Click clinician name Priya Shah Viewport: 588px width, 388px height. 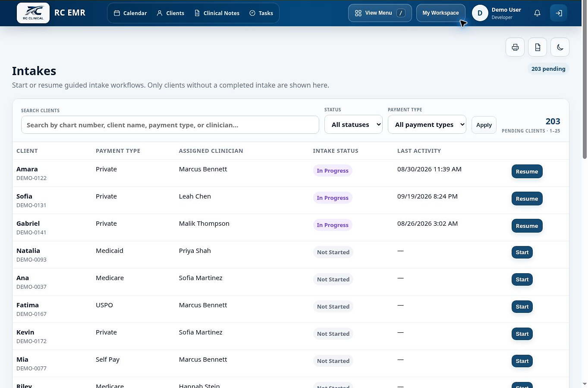point(195,251)
